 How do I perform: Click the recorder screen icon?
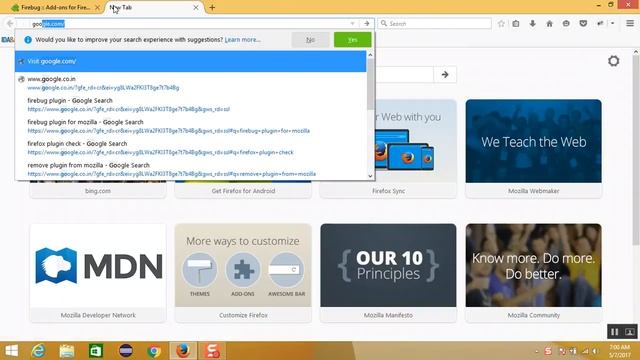[629, 332]
